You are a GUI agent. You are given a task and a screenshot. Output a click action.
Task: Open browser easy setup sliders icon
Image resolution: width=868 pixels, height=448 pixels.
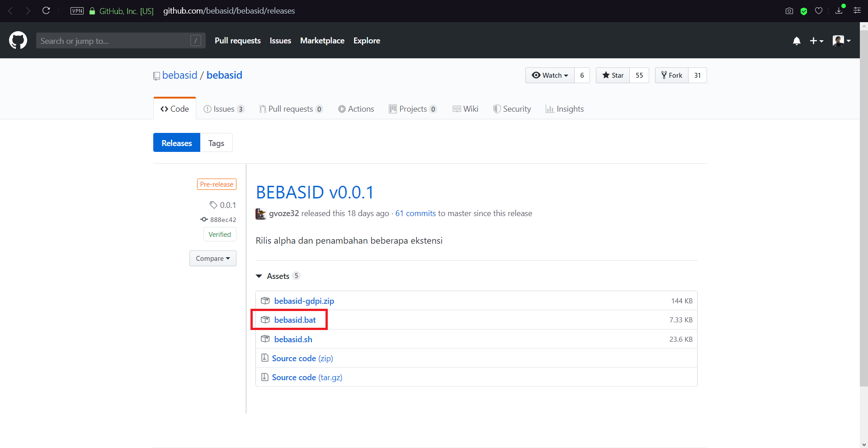(857, 10)
